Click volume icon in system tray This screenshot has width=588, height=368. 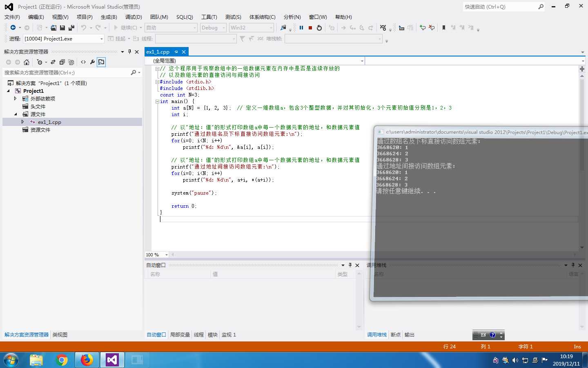coord(515,360)
